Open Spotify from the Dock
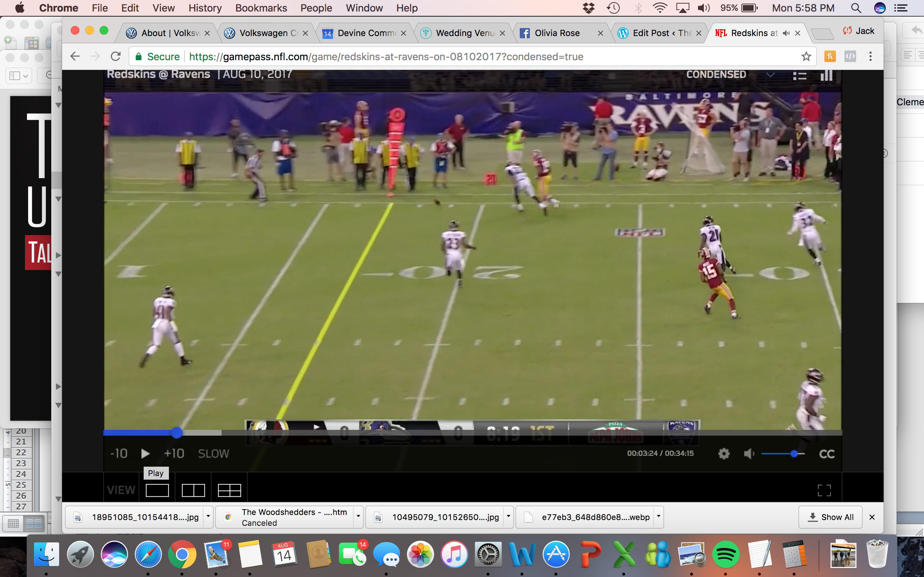Screen dimensions: 924x577 click(725, 555)
